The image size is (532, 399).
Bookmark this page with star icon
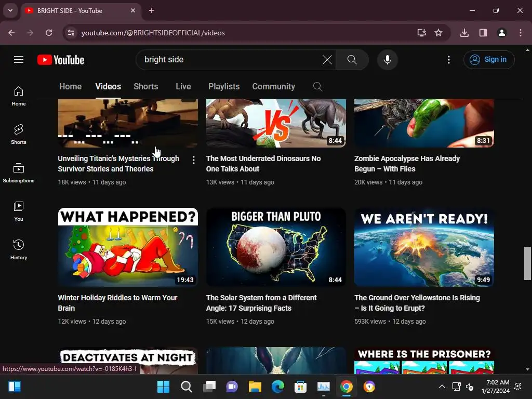[x=438, y=33]
